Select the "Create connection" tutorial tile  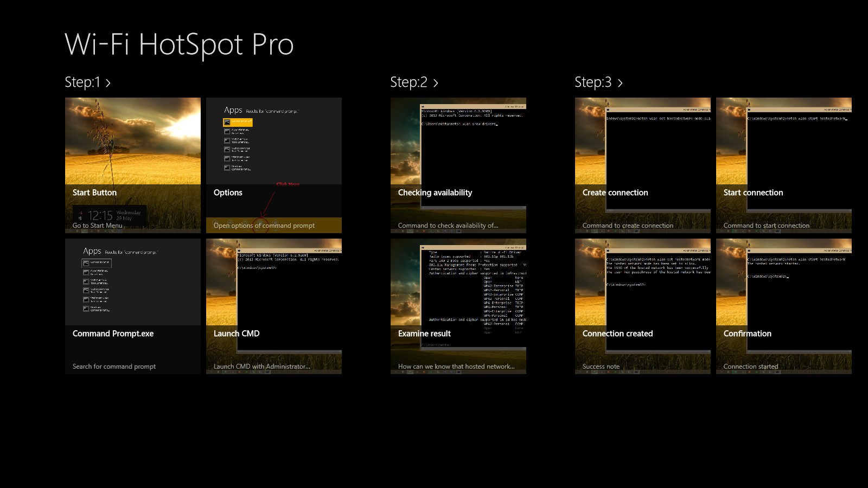point(642,163)
